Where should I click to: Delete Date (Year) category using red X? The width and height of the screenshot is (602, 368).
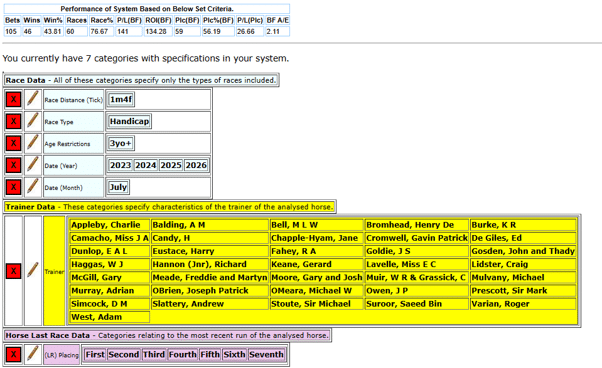point(13,165)
